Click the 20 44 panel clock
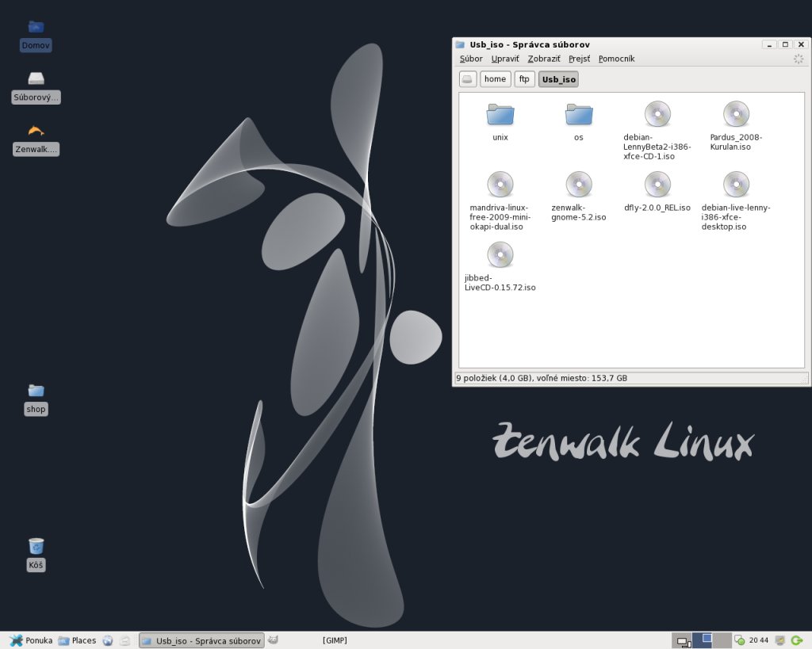 pos(759,641)
